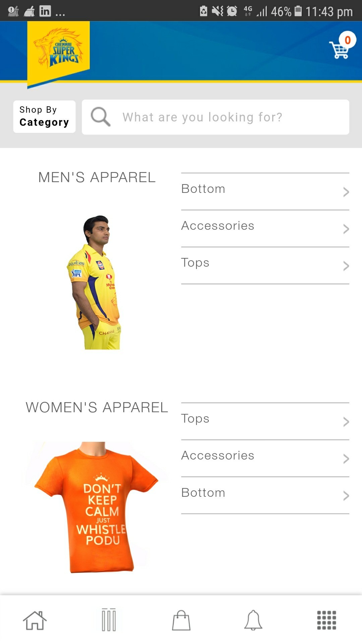Viewport: 362px width, 644px height.
Task: Select Tops under Men's Apparel
Action: 195,263
